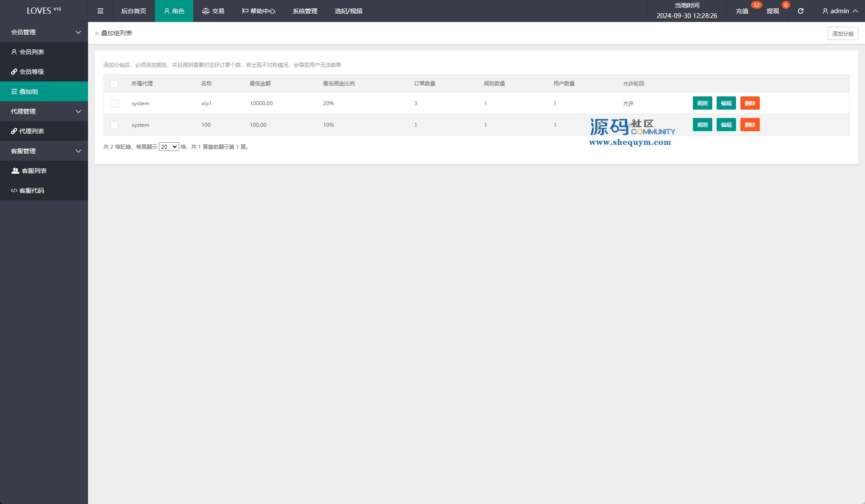Viewport: 865px width, 504px height.
Task: Open 会员等级 member level sidebar item
Action: (32, 72)
